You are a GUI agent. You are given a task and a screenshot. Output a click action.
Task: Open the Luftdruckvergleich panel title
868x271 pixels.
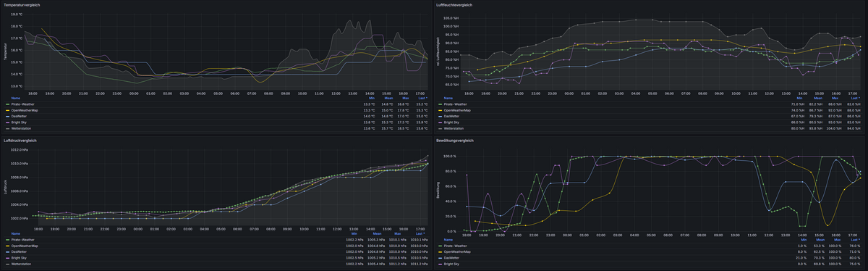pos(20,141)
